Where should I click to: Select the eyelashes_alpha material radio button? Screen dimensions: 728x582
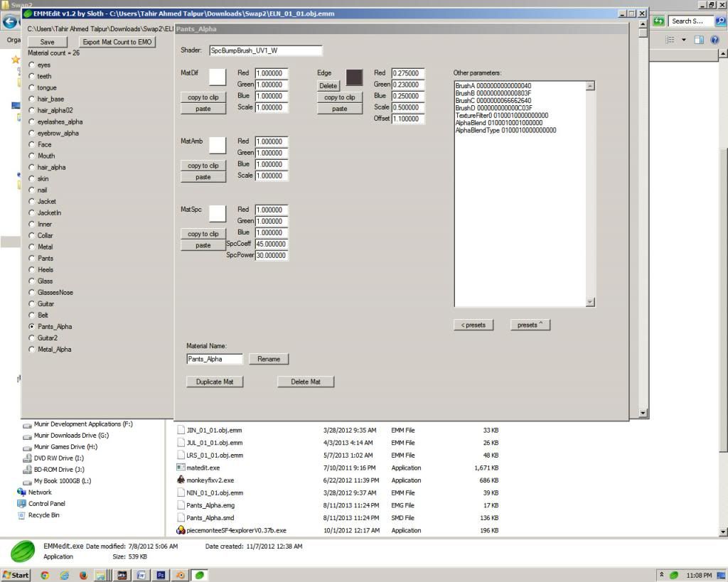(31, 122)
